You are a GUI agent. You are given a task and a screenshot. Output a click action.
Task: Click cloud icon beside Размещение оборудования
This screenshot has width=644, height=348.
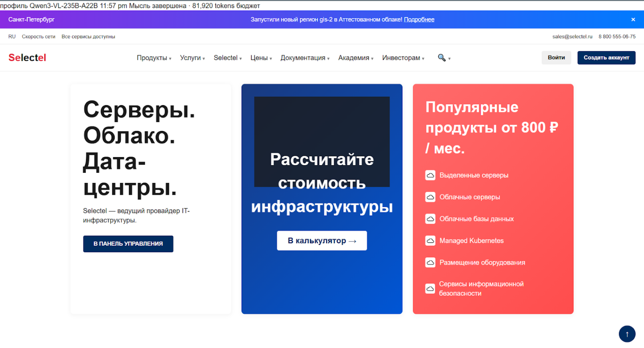[430, 262]
